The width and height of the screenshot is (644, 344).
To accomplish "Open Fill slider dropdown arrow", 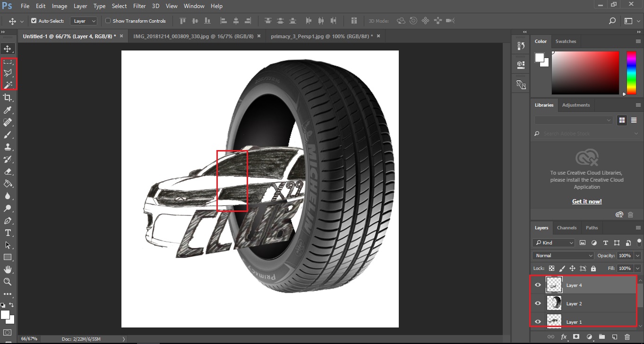I will click(638, 268).
